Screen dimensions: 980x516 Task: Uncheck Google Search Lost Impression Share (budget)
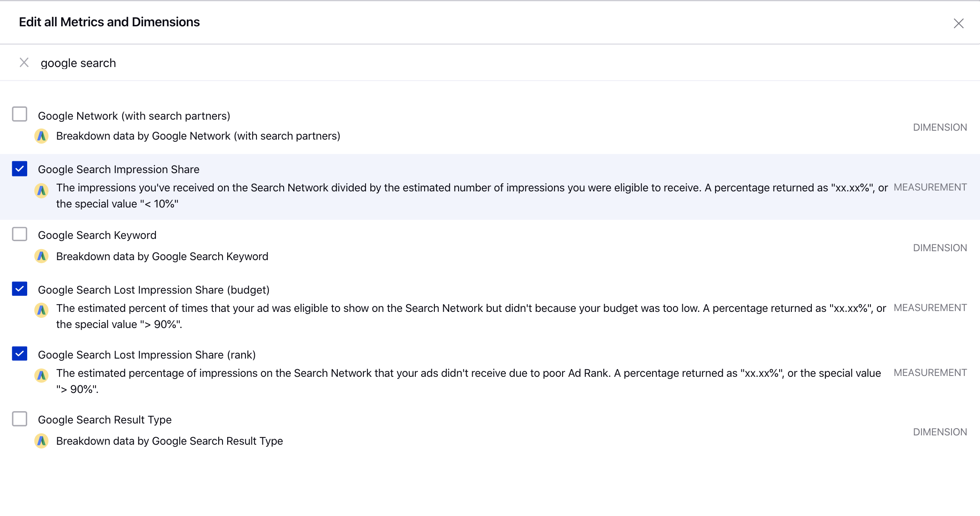[20, 289]
